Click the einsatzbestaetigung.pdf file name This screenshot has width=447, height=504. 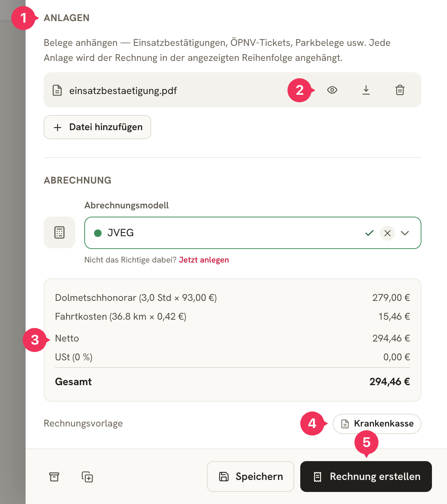(x=123, y=91)
